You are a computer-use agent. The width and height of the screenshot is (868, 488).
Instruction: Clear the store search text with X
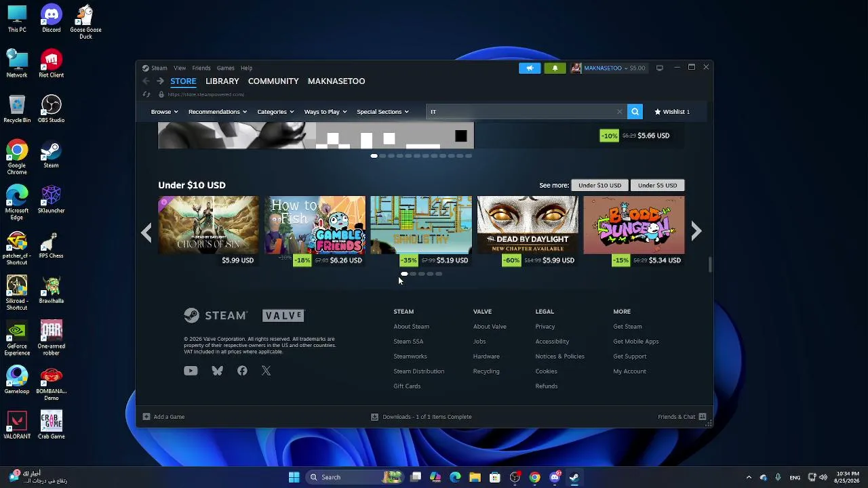(x=619, y=112)
